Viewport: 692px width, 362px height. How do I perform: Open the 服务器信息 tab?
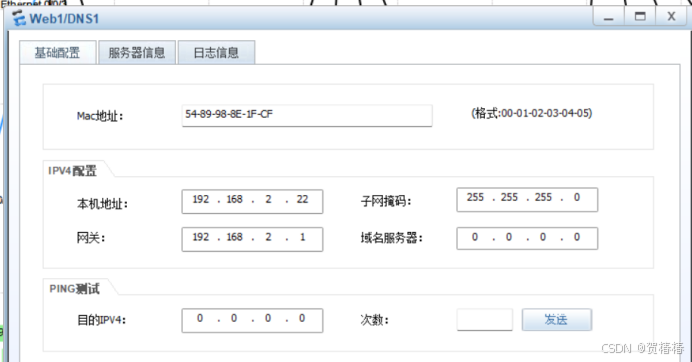click(x=137, y=53)
